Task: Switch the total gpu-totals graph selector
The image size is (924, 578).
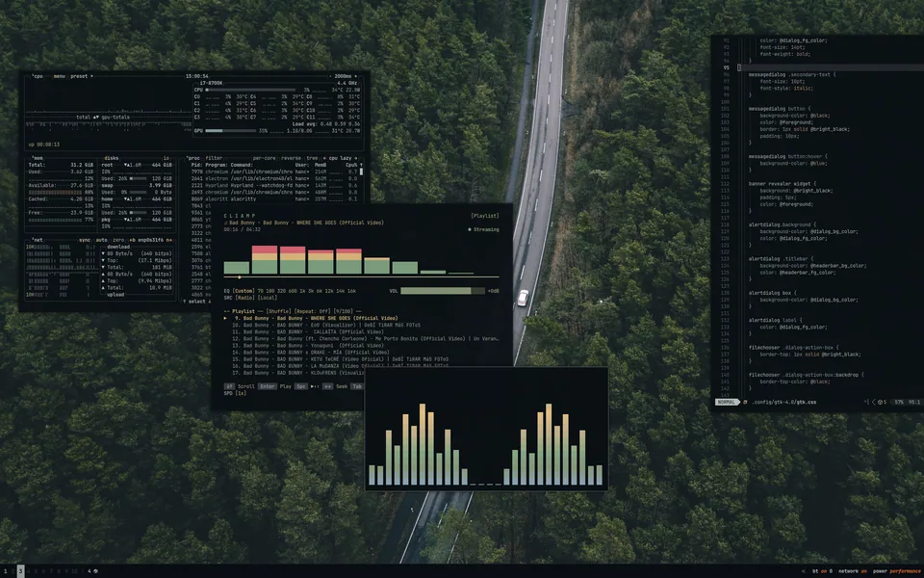Action: [103, 118]
